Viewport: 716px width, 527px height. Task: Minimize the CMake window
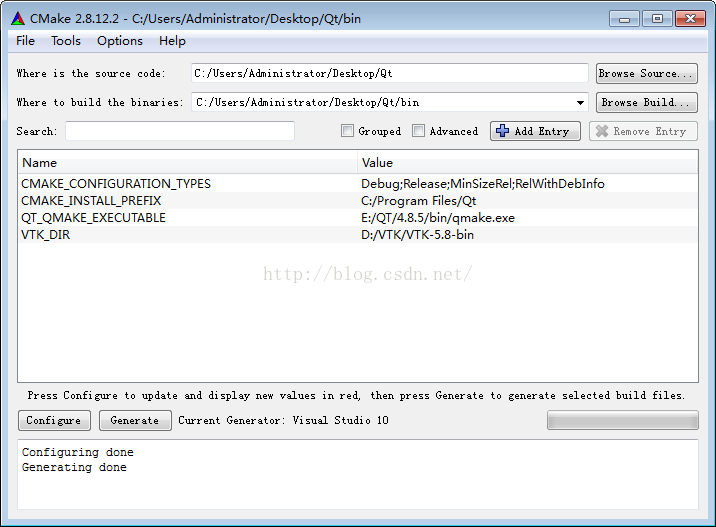[624, 19]
